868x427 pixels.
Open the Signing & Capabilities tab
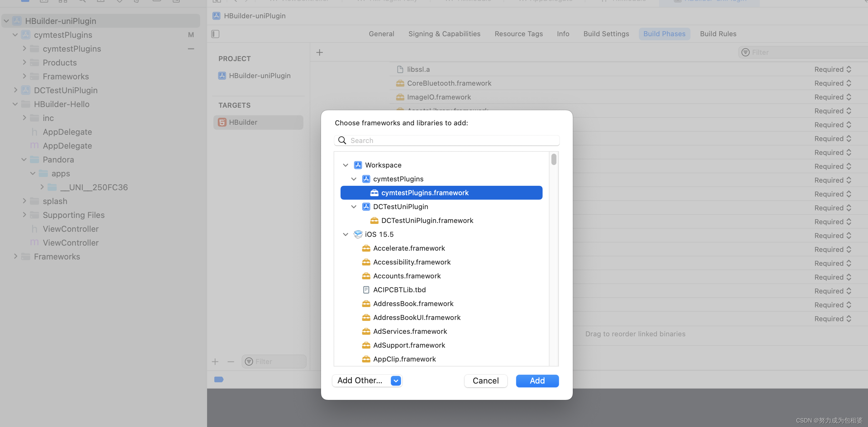(x=444, y=34)
